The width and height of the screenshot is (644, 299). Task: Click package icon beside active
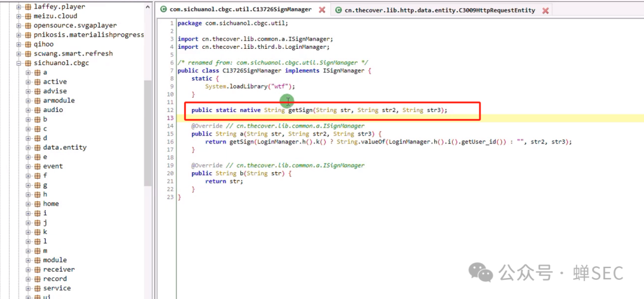pyautogui.click(x=38, y=82)
